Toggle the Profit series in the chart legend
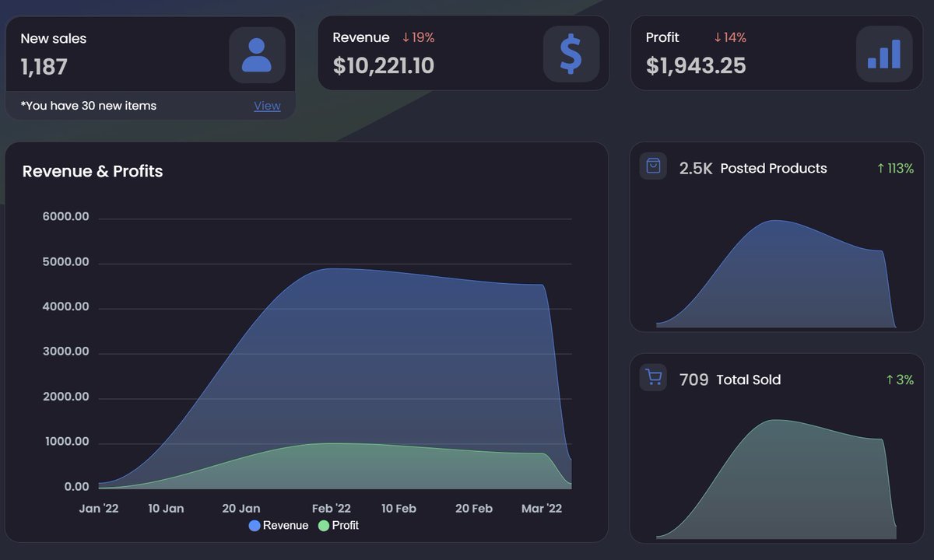 pos(340,525)
